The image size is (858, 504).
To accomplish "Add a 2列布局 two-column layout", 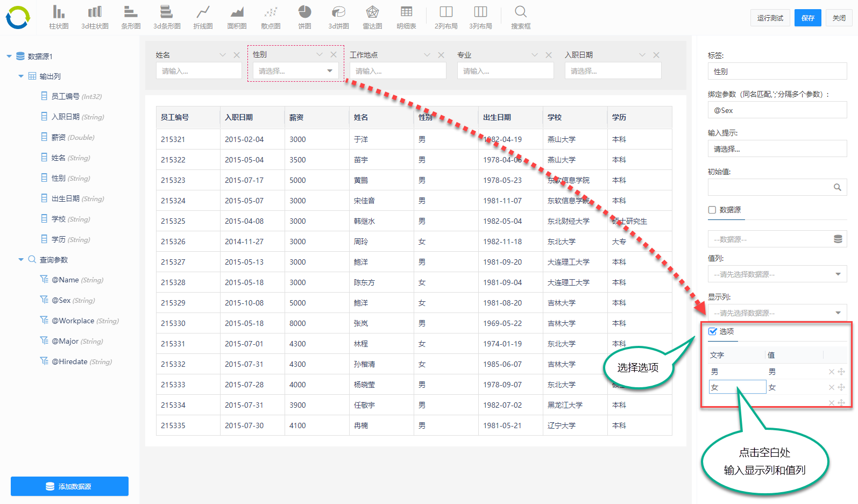I will coord(446,17).
